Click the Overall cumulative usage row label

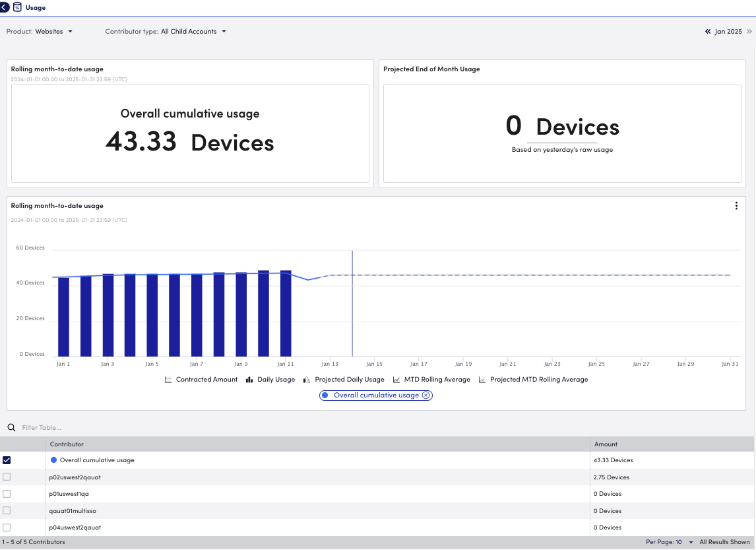coord(97,460)
